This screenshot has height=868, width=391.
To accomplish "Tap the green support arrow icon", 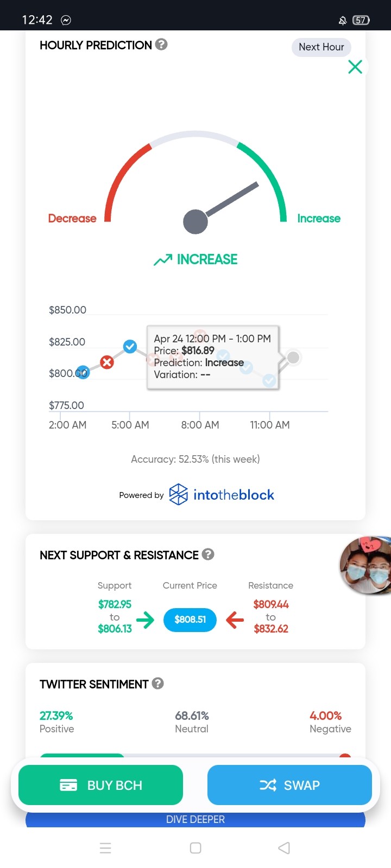I will pyautogui.click(x=145, y=620).
